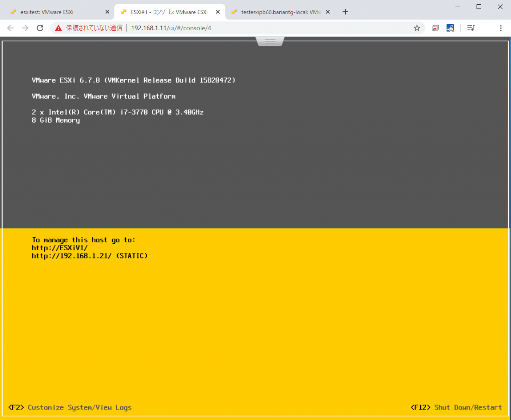Click the VMware ESXi 6.7.0 build line
The height and width of the screenshot is (420, 511).
pos(134,80)
